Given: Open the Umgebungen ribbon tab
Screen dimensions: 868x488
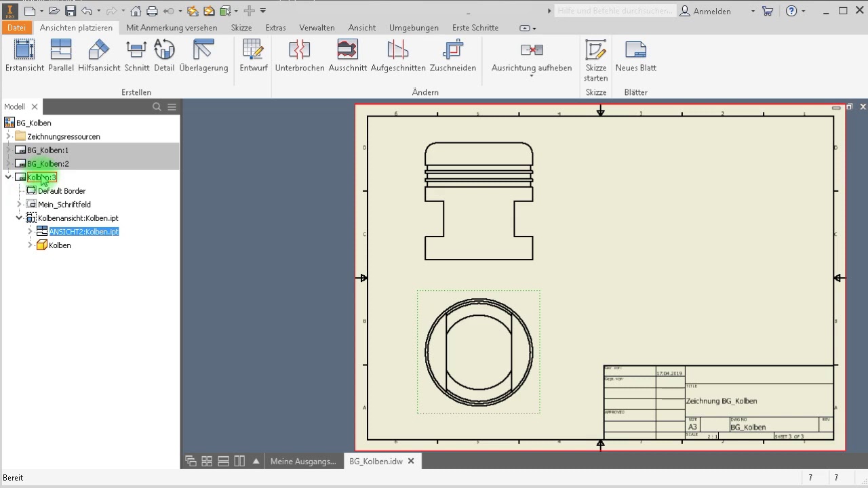Looking at the screenshot, I should pos(414,28).
